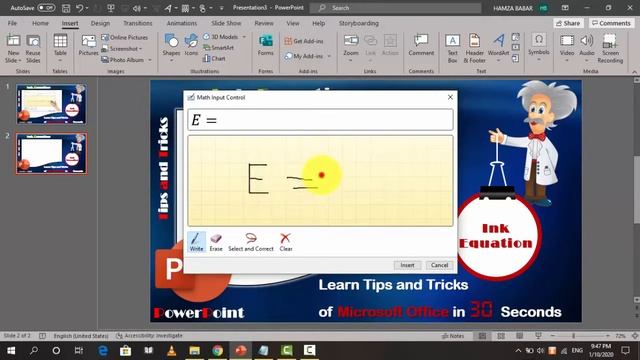
Task: Open the Transitions tab
Action: click(x=138, y=23)
